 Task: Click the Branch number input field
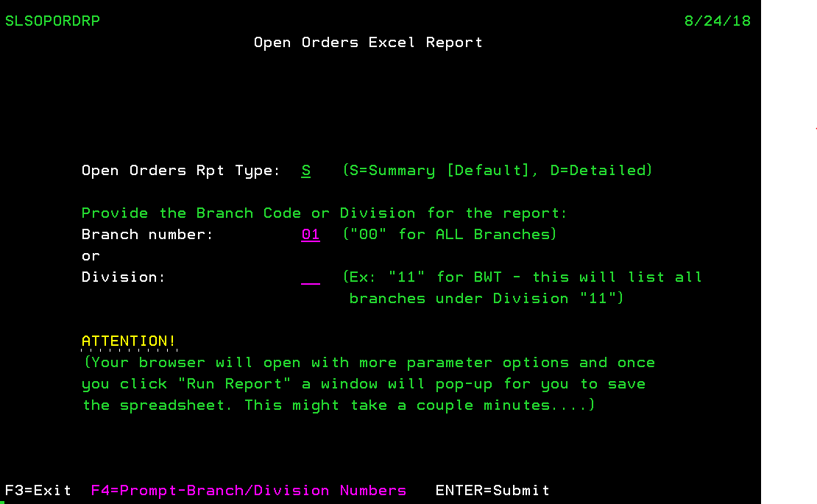point(311,235)
